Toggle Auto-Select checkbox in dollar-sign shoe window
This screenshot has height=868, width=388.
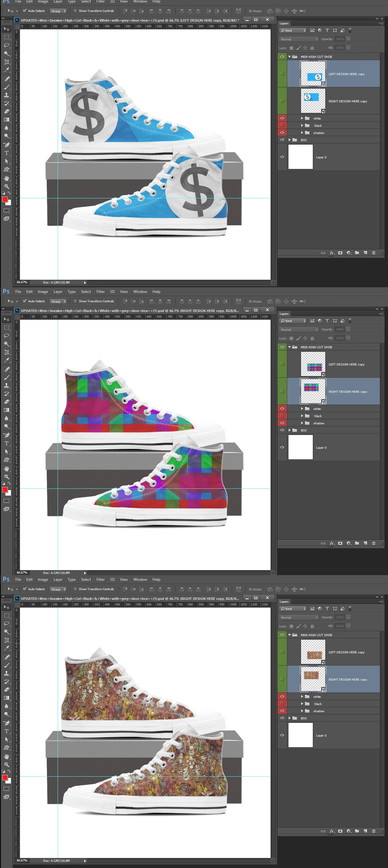(x=25, y=11)
